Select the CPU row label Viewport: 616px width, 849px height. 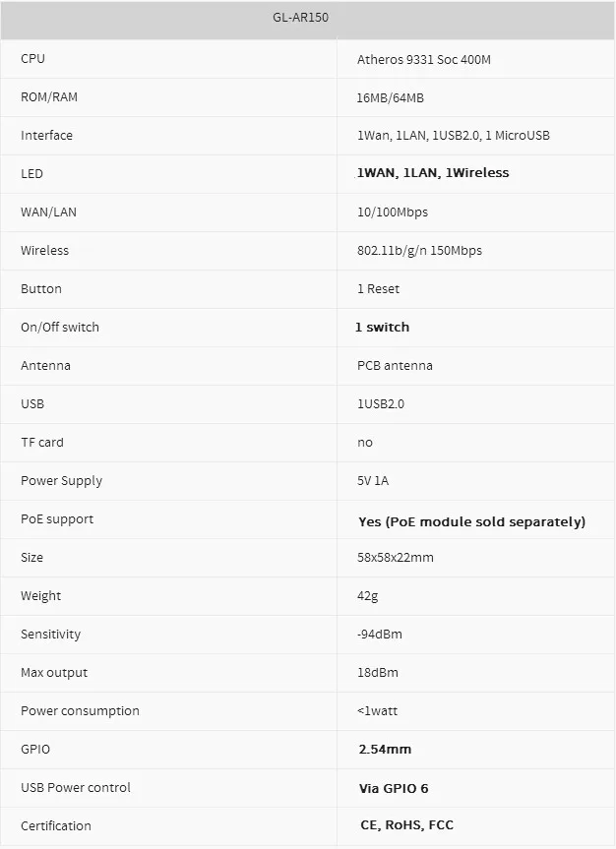click(32, 58)
